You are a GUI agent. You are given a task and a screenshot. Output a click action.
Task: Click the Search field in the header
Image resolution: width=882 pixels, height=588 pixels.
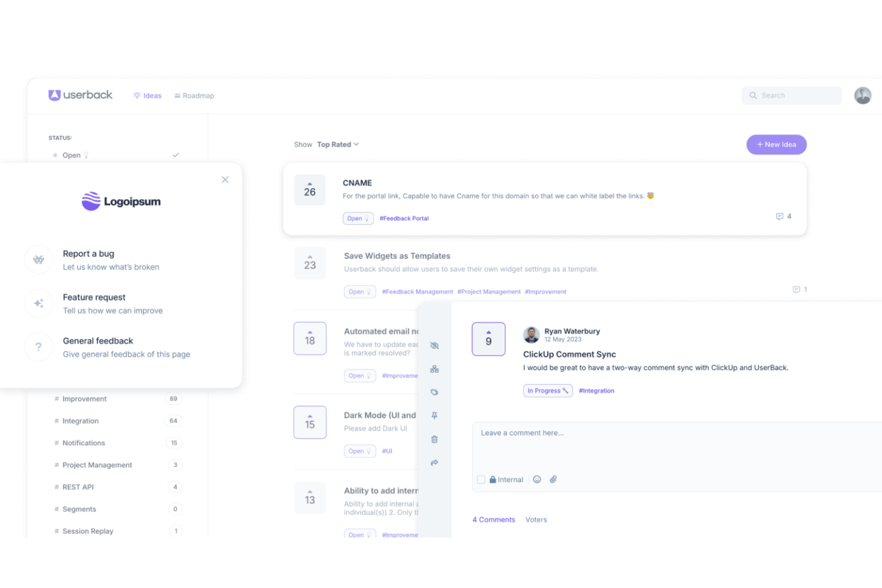click(x=791, y=95)
